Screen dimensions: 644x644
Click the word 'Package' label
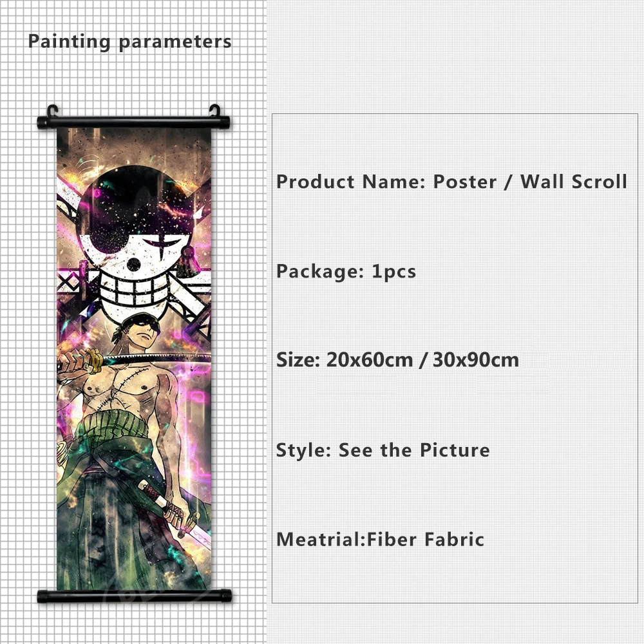(317, 272)
